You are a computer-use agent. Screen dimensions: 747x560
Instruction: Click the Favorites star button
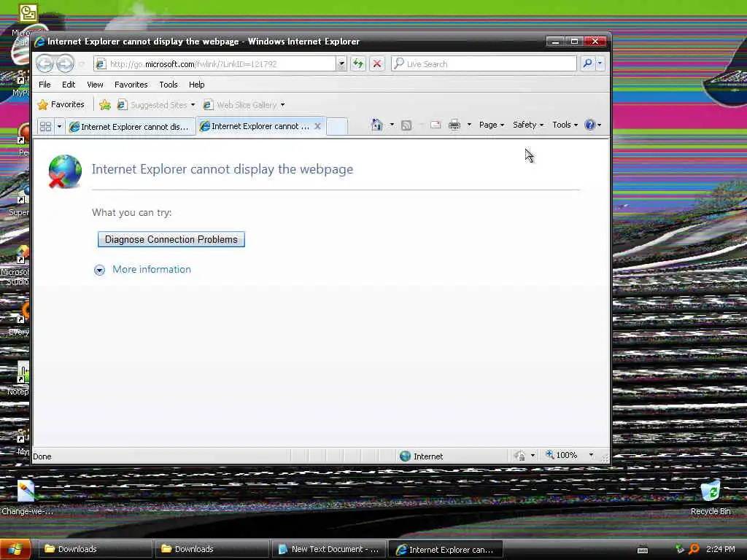pos(61,104)
